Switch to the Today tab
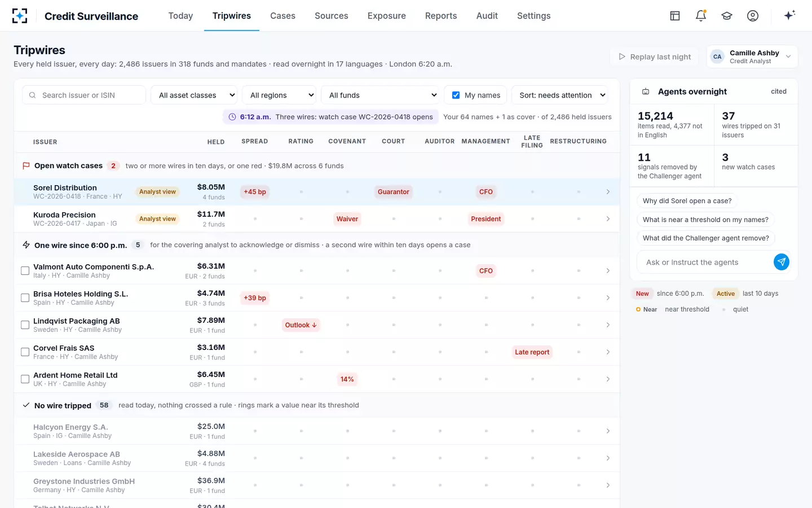This screenshot has width=812, height=508. click(x=180, y=16)
